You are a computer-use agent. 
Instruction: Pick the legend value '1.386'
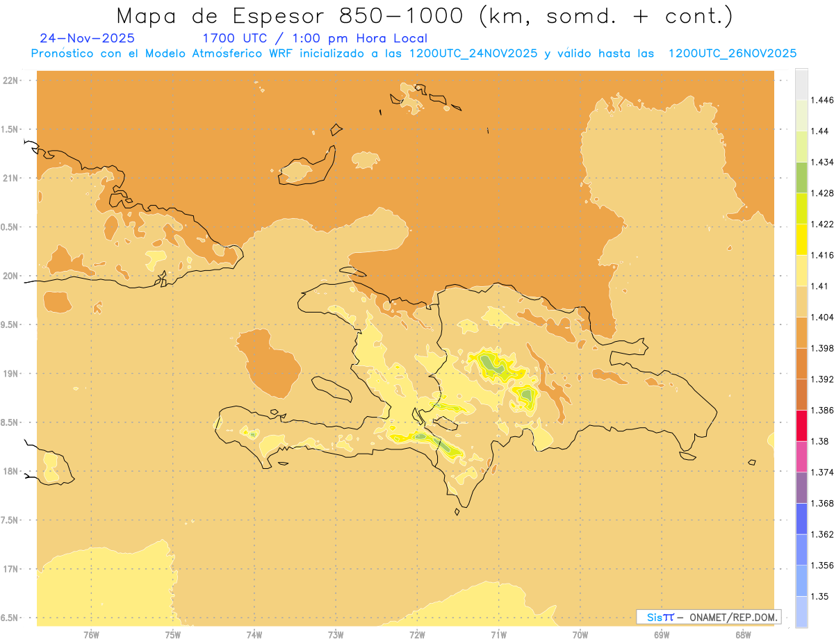[x=824, y=410]
